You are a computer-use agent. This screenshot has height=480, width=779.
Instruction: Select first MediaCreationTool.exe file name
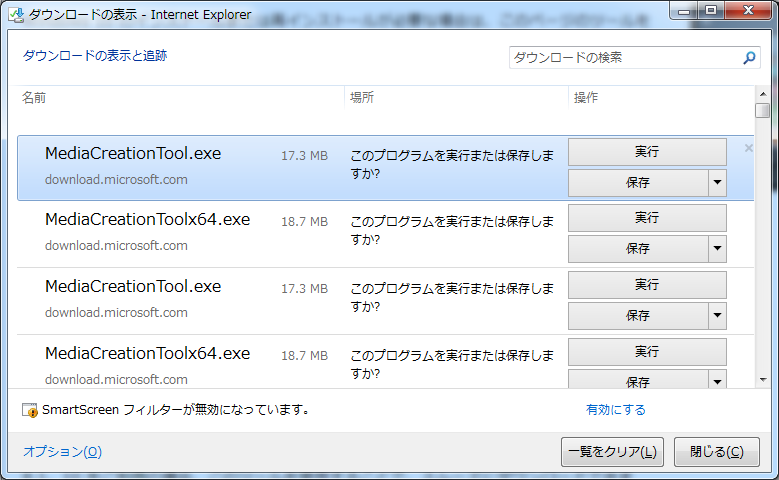133,154
